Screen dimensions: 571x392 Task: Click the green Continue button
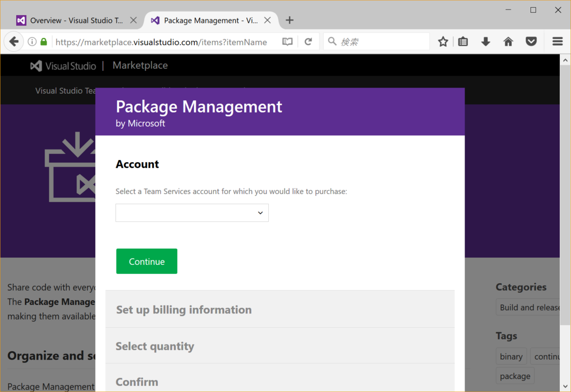pos(147,261)
